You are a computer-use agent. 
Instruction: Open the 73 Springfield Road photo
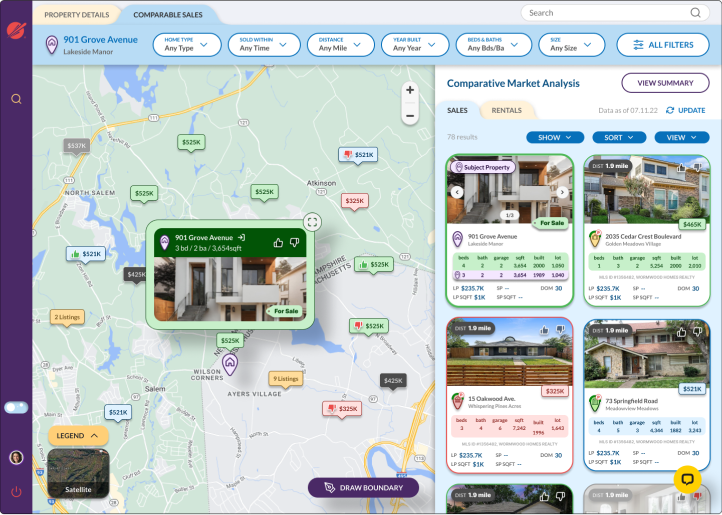(x=646, y=355)
